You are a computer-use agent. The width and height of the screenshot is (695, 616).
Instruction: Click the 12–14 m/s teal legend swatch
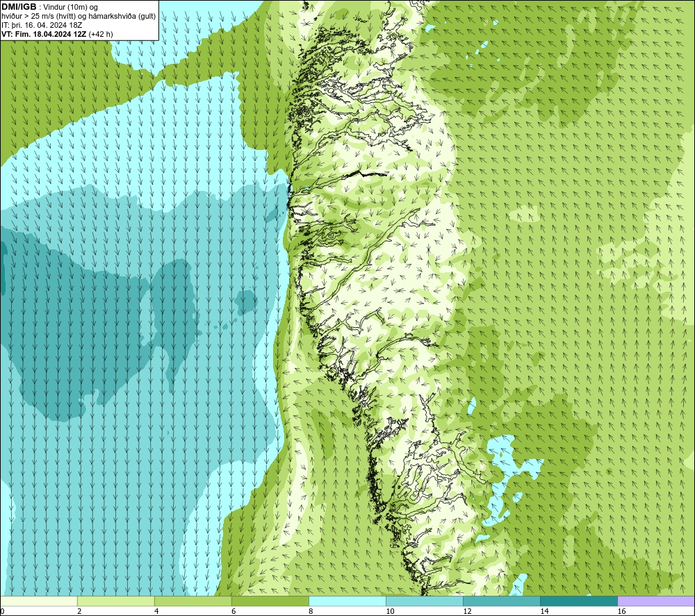(502, 601)
